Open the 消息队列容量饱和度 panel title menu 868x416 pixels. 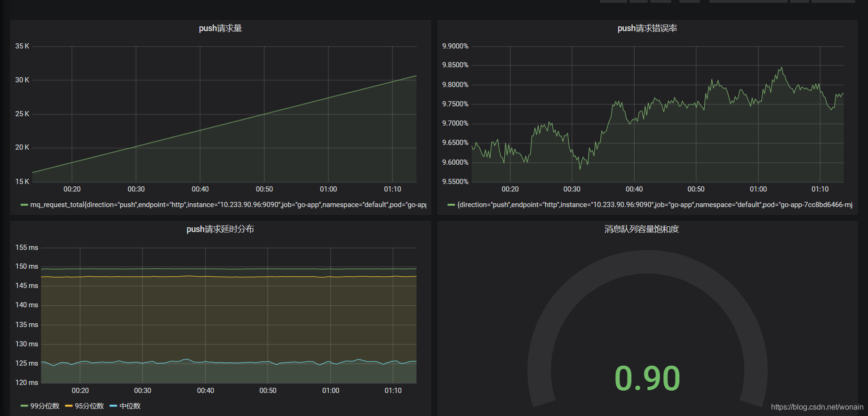pos(642,229)
